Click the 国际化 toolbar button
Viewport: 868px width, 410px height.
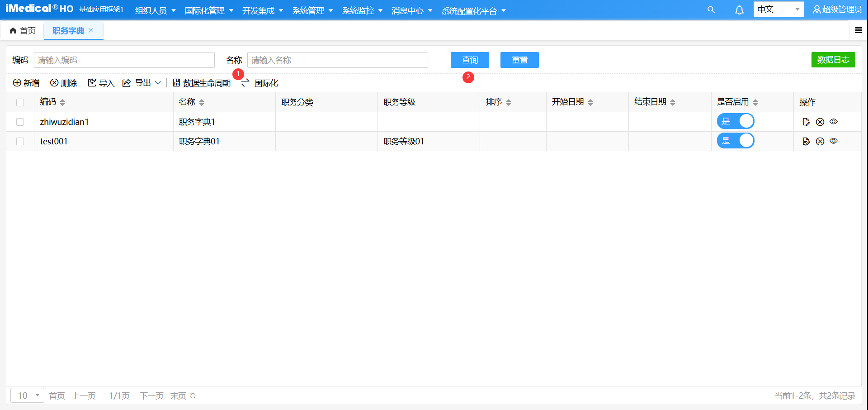coord(260,83)
